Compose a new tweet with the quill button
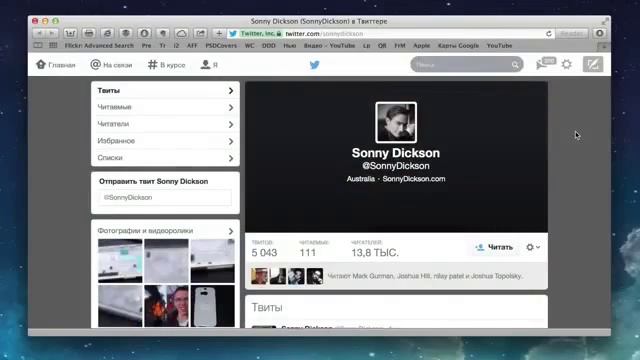640x360 pixels. pos(593,64)
